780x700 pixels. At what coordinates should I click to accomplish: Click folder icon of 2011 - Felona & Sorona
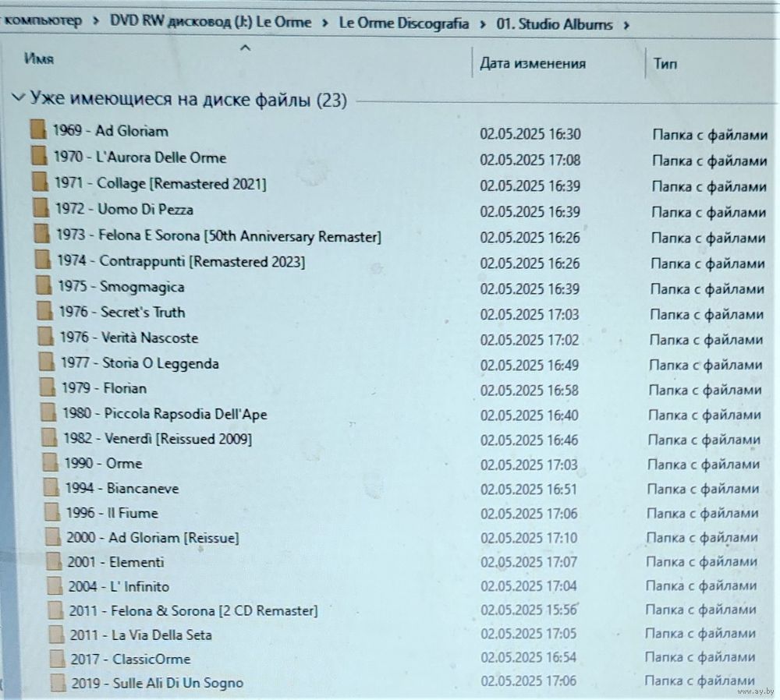[x=56, y=610]
